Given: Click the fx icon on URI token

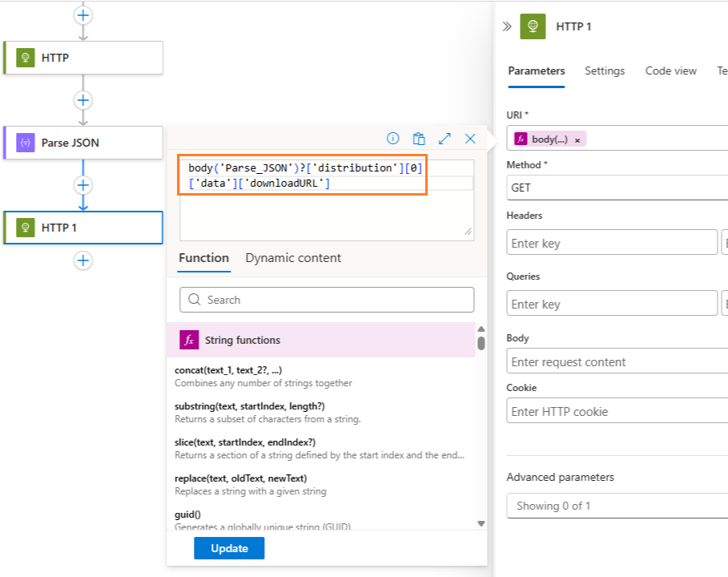Looking at the screenshot, I should [x=521, y=139].
